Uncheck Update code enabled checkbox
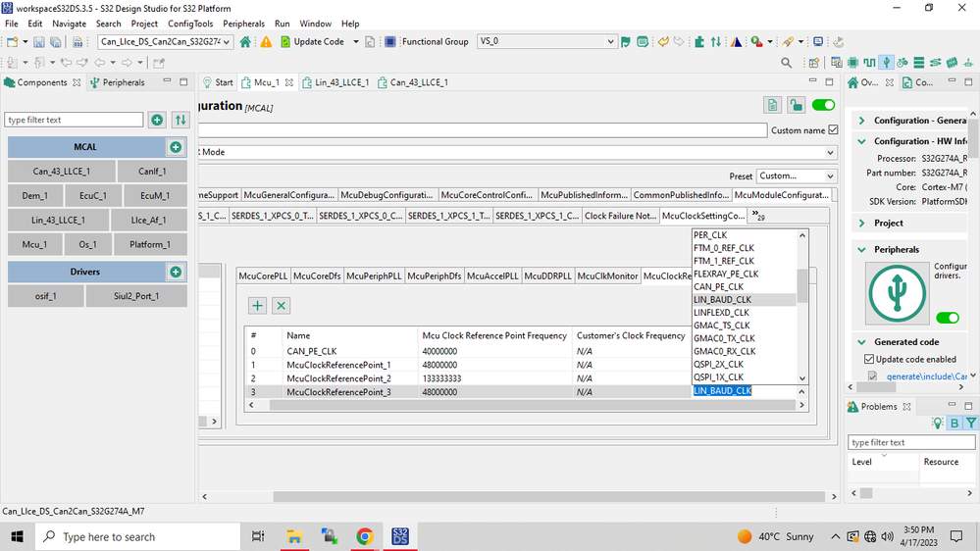 pyautogui.click(x=869, y=359)
